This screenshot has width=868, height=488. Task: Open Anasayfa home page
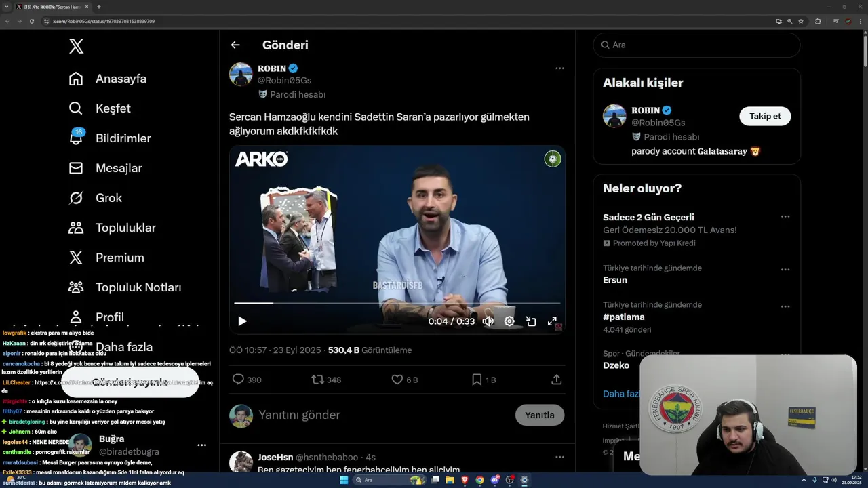coord(108,79)
